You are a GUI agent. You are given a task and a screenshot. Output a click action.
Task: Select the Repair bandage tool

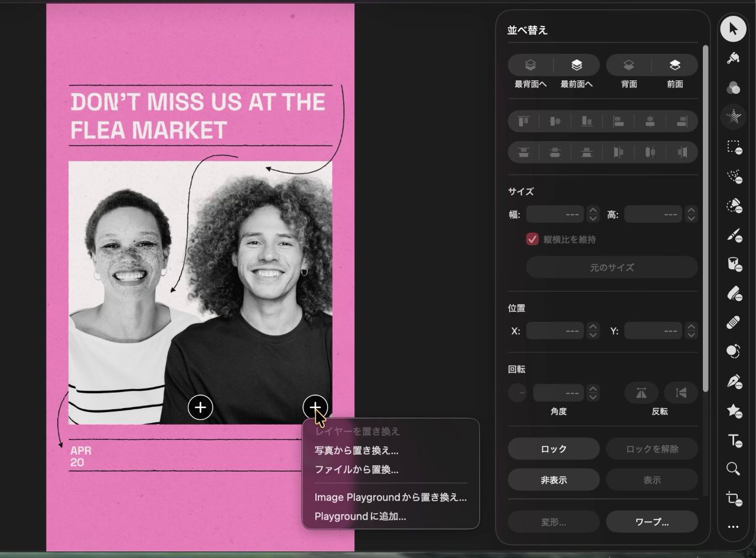733,323
